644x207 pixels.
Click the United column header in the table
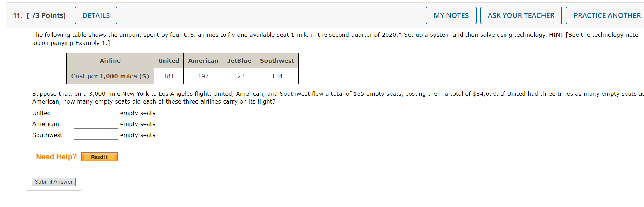tap(168, 60)
